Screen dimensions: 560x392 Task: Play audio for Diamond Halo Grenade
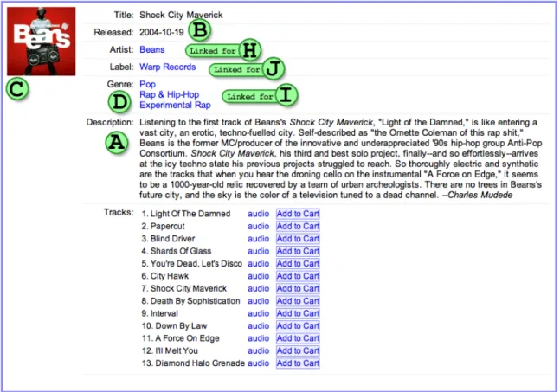(x=258, y=363)
